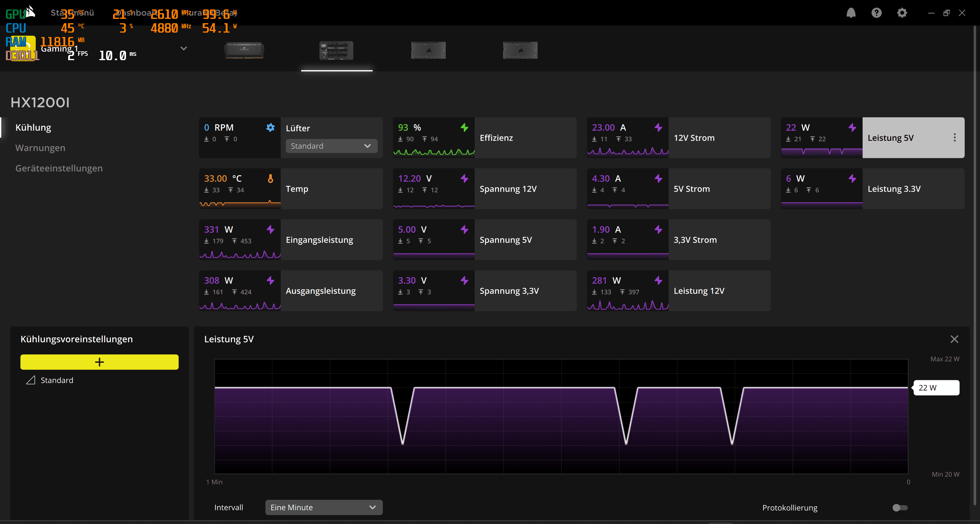Viewport: 980px width, 524px height.
Task: Open the help question mark icon
Action: coord(877,13)
